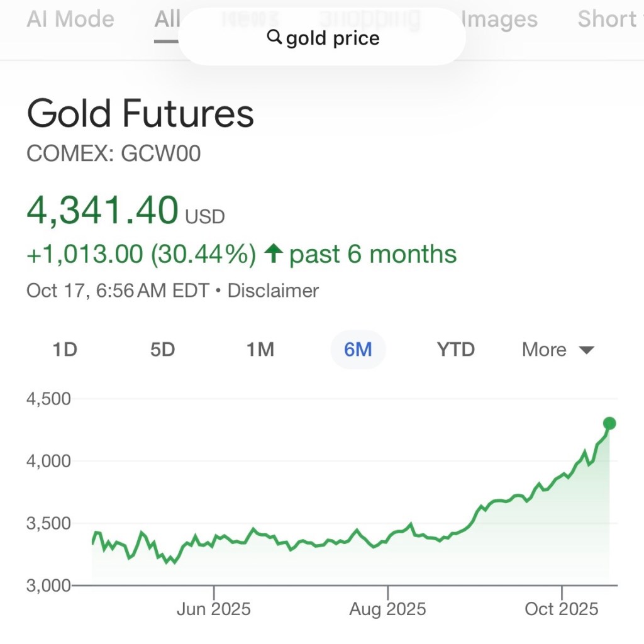Select the All results tab
The image size is (644, 644).
(x=167, y=20)
